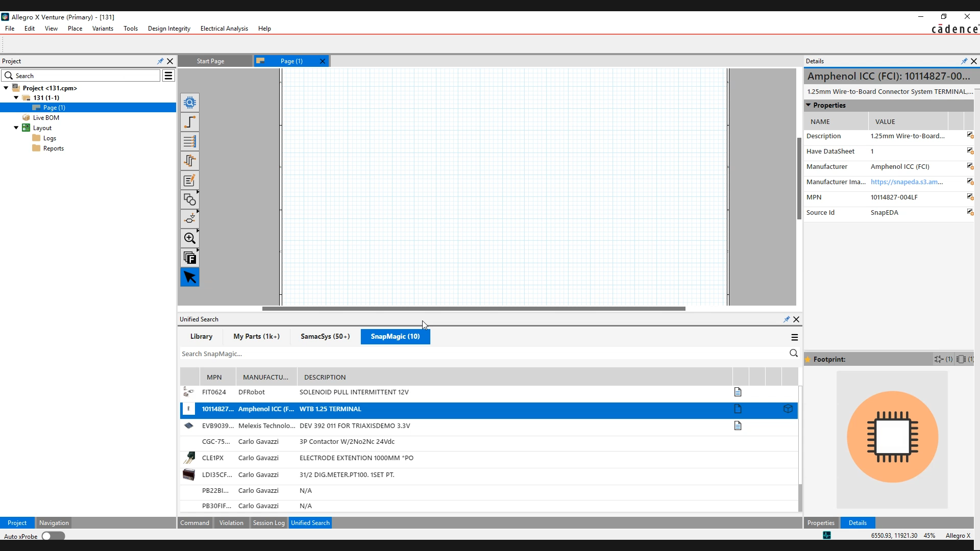Open datasheet icon for EVB9039 row
This screenshot has width=980, height=551.
[738, 425]
